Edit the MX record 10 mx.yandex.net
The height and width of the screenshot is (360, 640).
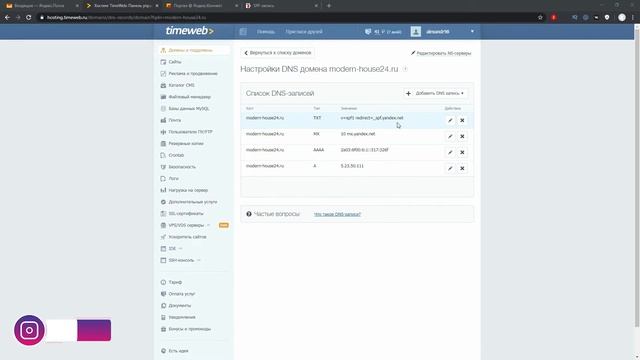(x=450, y=136)
